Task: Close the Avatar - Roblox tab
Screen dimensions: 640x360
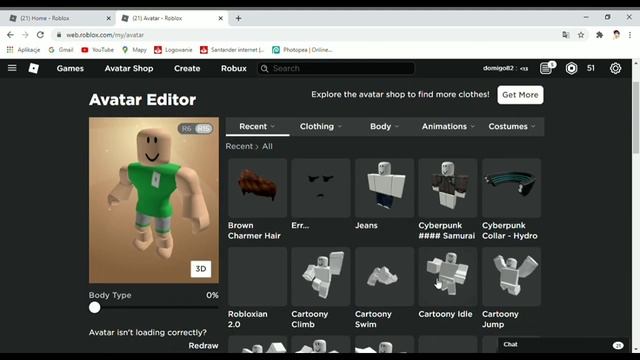Action: [x=220, y=18]
